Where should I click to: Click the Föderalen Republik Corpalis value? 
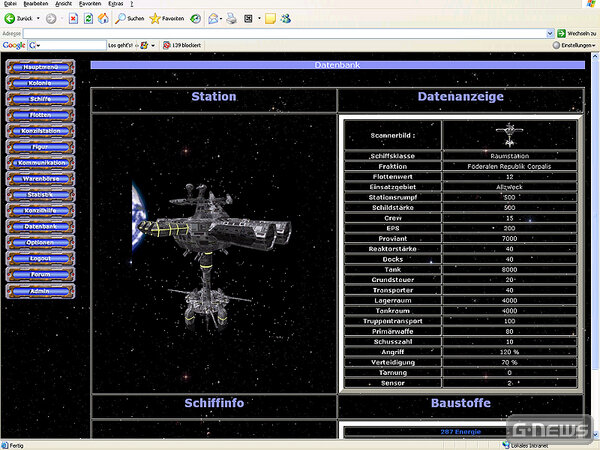(x=509, y=166)
